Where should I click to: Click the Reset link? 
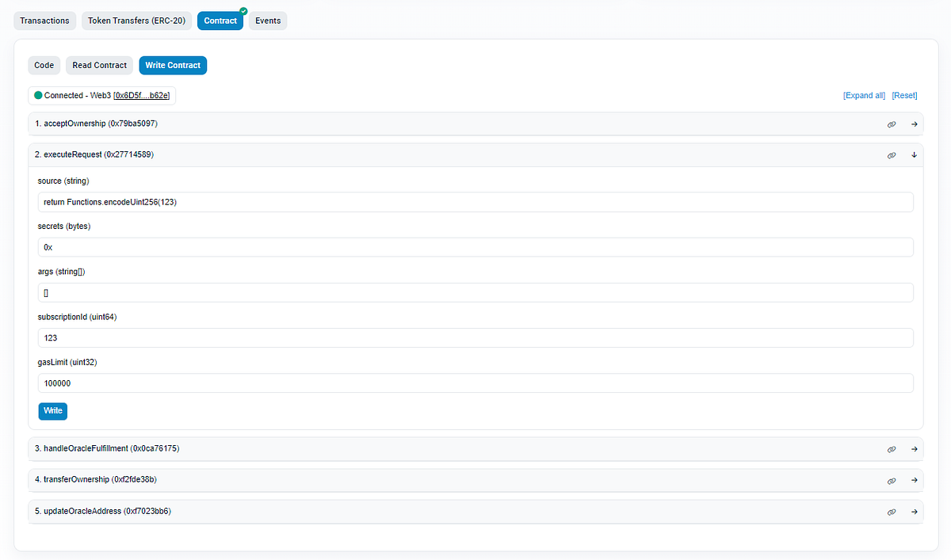click(904, 95)
